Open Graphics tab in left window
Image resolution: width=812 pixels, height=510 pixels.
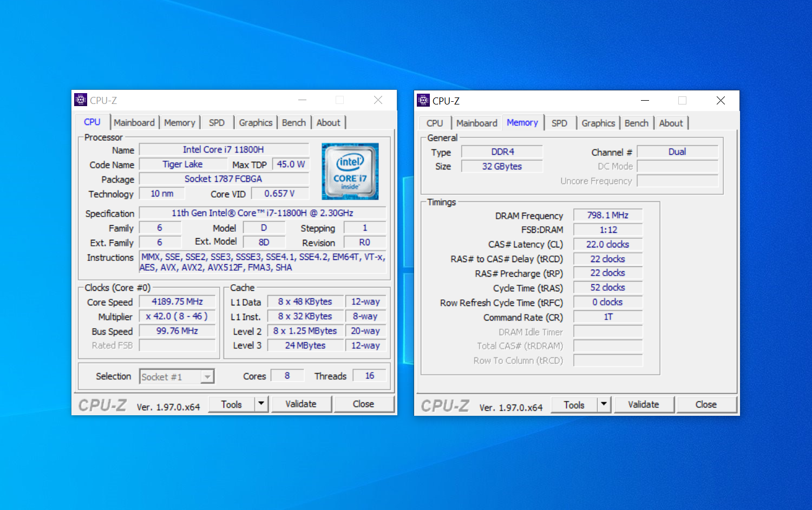(x=256, y=123)
